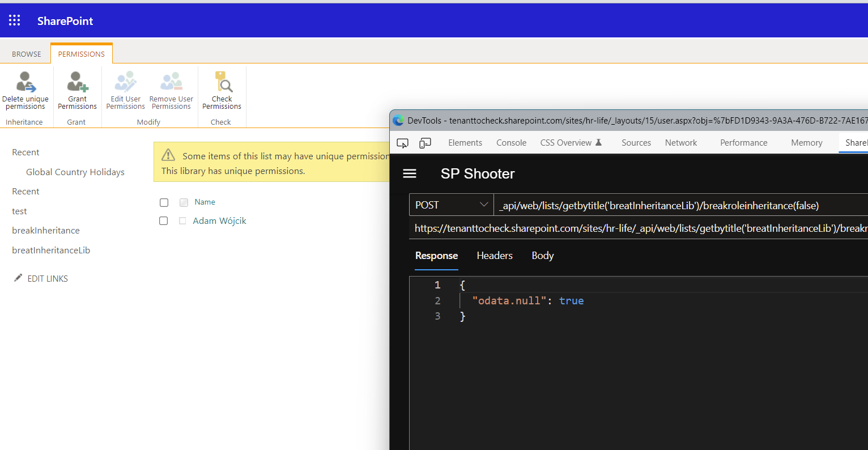Click the SharePoint title link
868x450 pixels.
point(65,21)
